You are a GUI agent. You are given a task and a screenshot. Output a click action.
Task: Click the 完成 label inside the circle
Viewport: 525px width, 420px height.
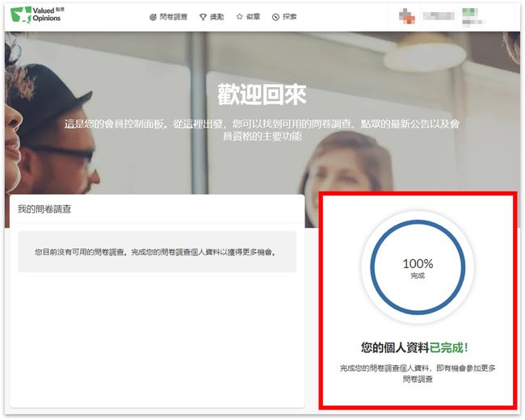tap(418, 276)
